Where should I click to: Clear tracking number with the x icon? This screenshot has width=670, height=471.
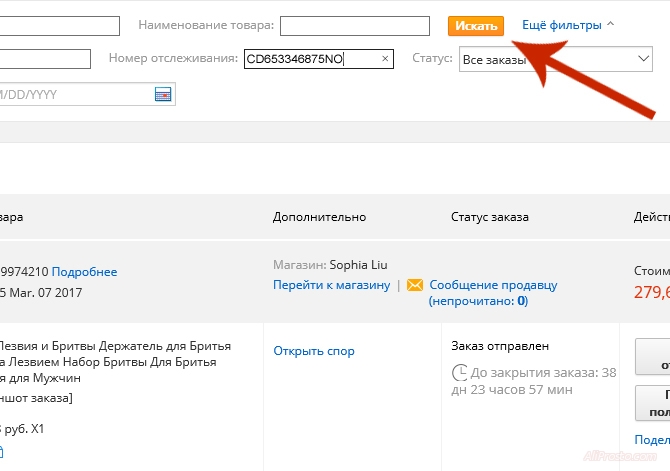[x=385, y=60]
